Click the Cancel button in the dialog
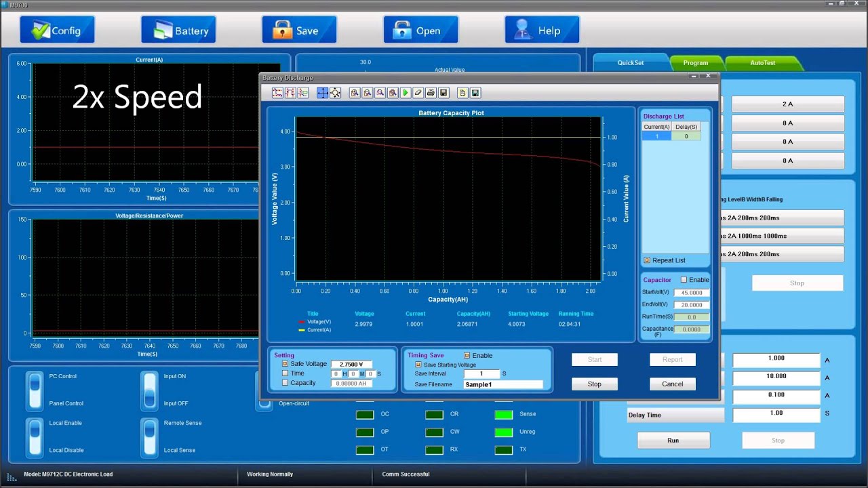The width and height of the screenshot is (868, 488). pos(672,384)
